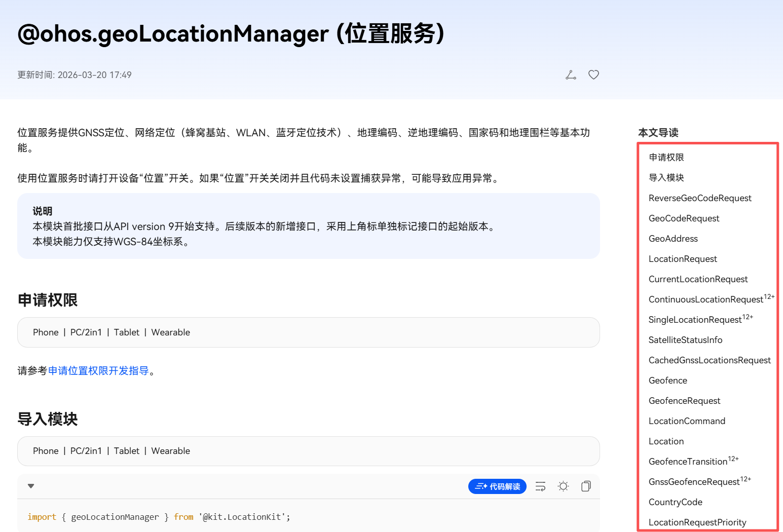Select SatelliteStatusInfo in the outline
This screenshot has height=532, width=783.
coord(685,340)
